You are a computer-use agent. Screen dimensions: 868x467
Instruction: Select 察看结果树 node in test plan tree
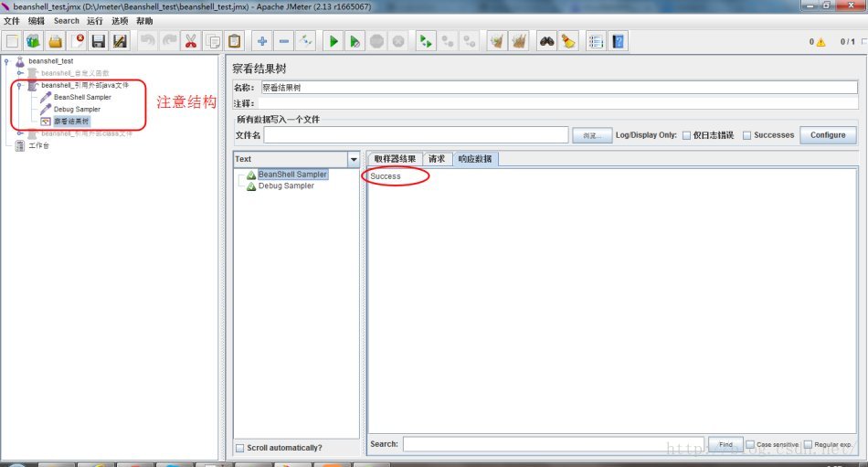pos(71,122)
